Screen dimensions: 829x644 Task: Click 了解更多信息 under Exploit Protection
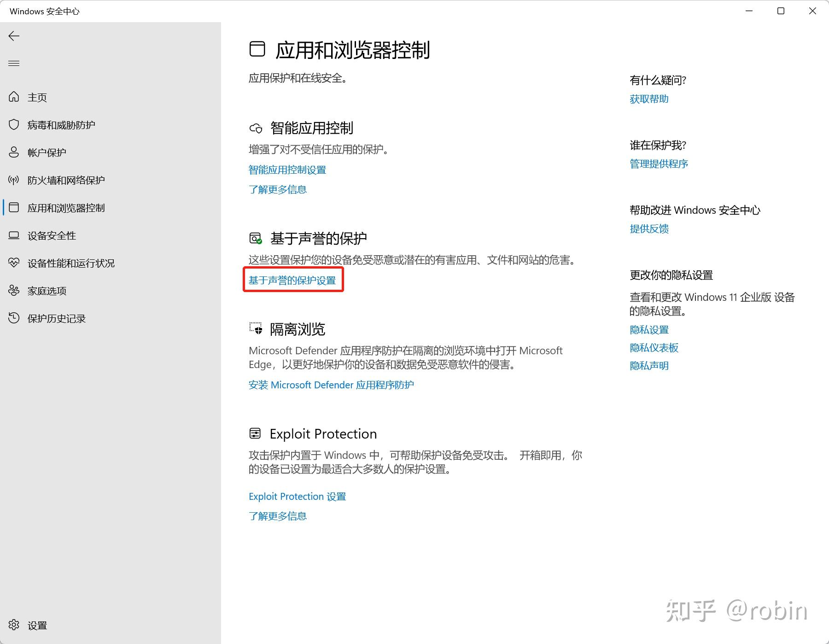(x=278, y=516)
